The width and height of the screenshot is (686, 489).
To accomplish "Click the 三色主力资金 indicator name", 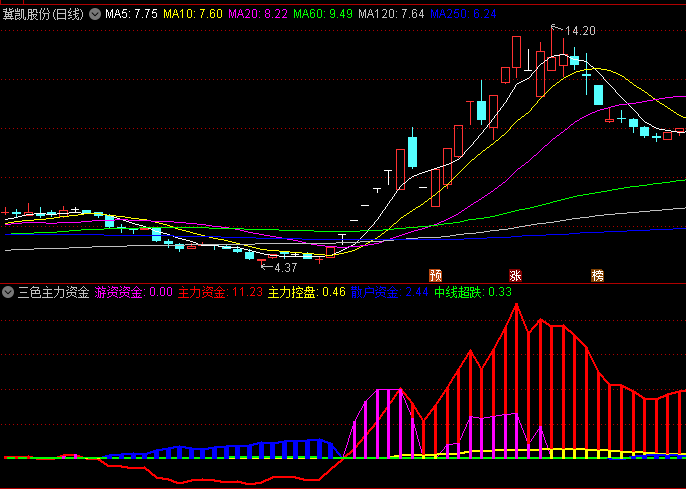I will tap(53, 292).
